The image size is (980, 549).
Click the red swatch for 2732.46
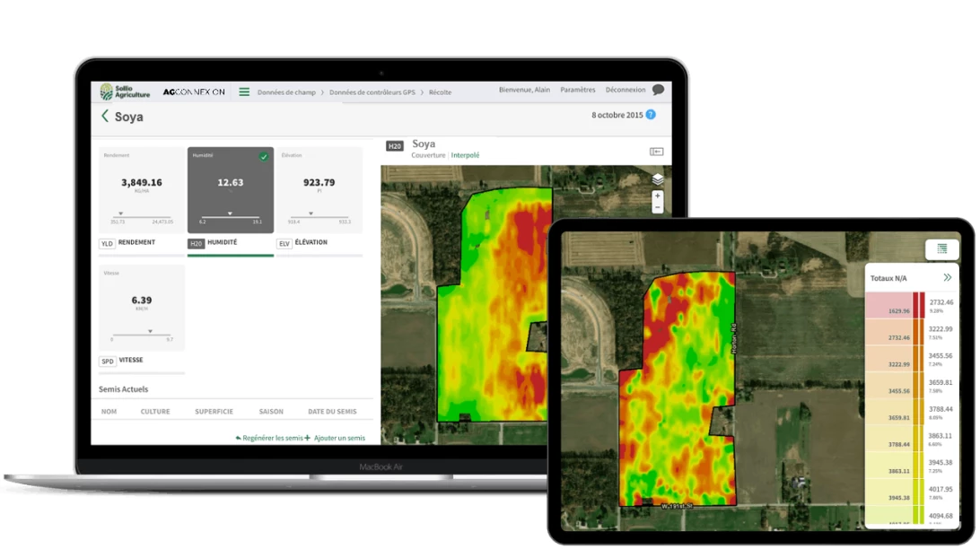point(919,305)
